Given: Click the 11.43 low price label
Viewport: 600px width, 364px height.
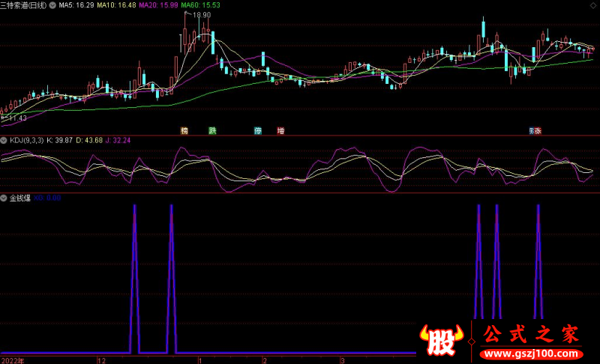Looking at the screenshot, I should (x=16, y=118).
